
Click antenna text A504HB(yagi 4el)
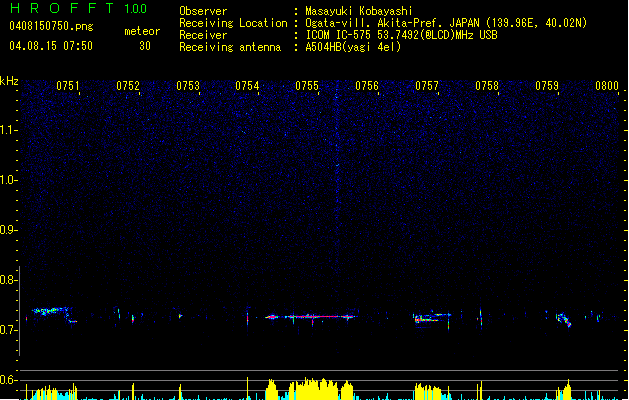(353, 47)
